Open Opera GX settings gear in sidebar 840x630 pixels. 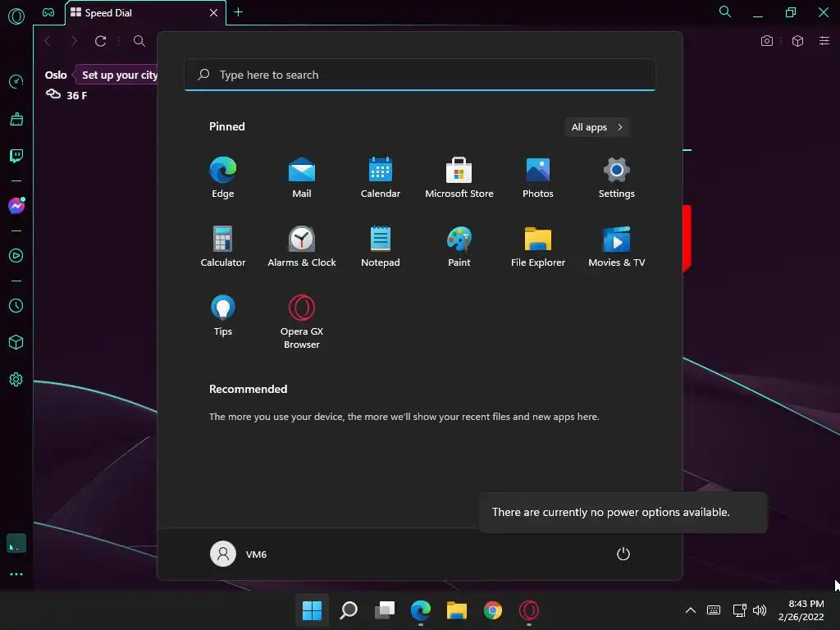[x=16, y=379]
